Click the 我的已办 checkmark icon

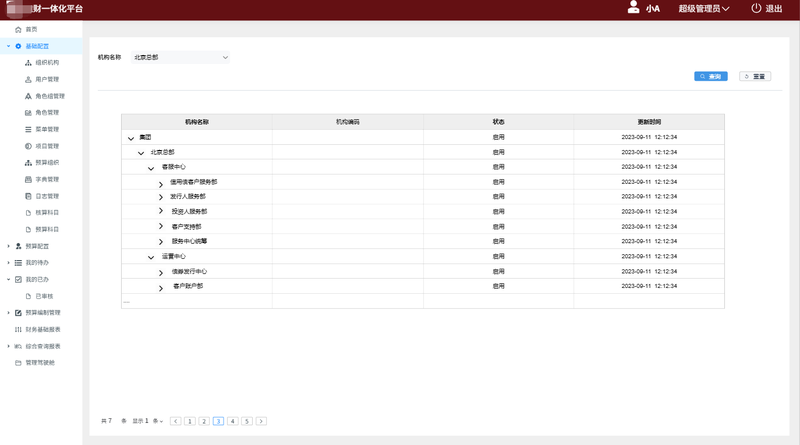click(x=18, y=280)
